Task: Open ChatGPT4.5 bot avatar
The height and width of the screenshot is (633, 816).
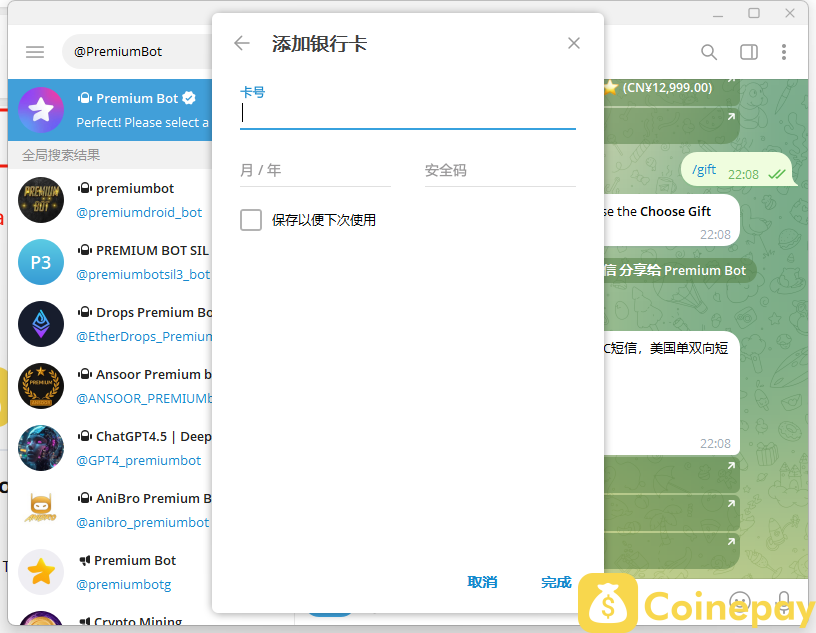Action: pyautogui.click(x=41, y=448)
